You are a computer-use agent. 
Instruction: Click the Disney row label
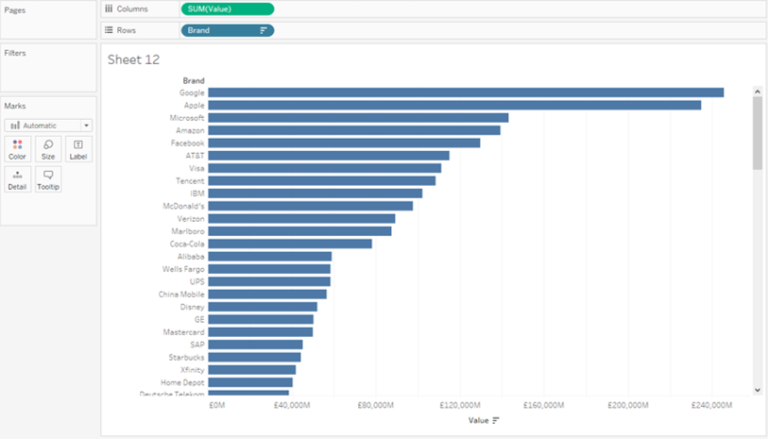(x=192, y=307)
